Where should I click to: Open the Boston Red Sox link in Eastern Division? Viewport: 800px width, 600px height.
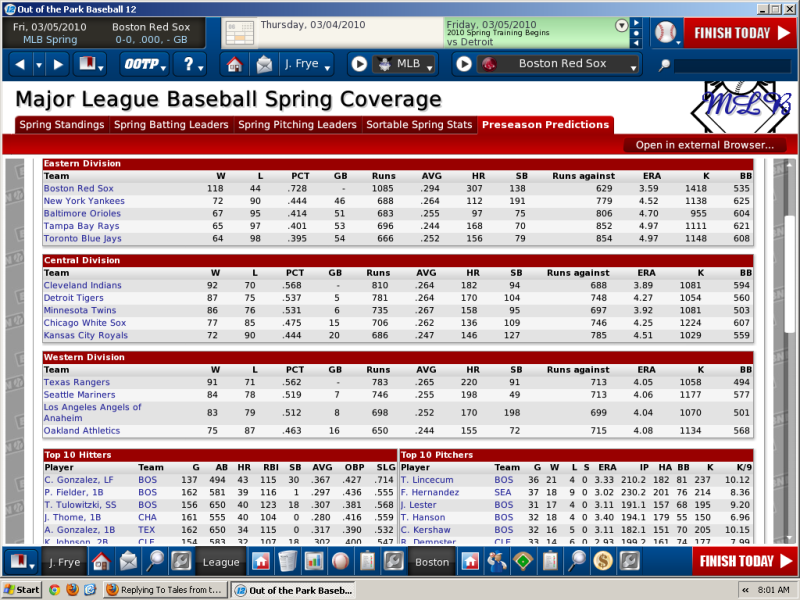point(79,189)
